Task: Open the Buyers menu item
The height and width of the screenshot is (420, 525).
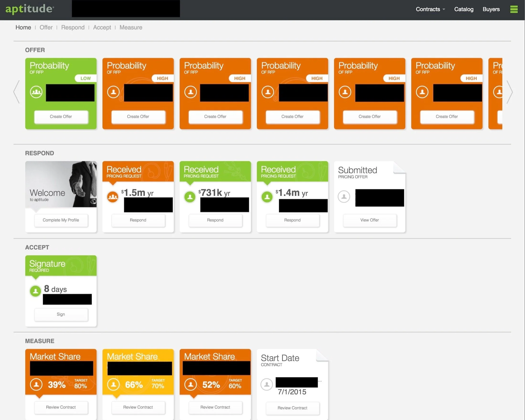Action: tap(491, 9)
